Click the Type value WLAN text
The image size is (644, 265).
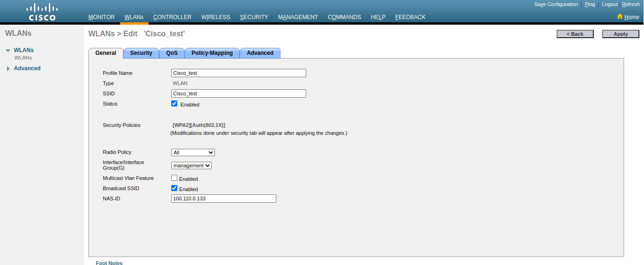(x=180, y=83)
